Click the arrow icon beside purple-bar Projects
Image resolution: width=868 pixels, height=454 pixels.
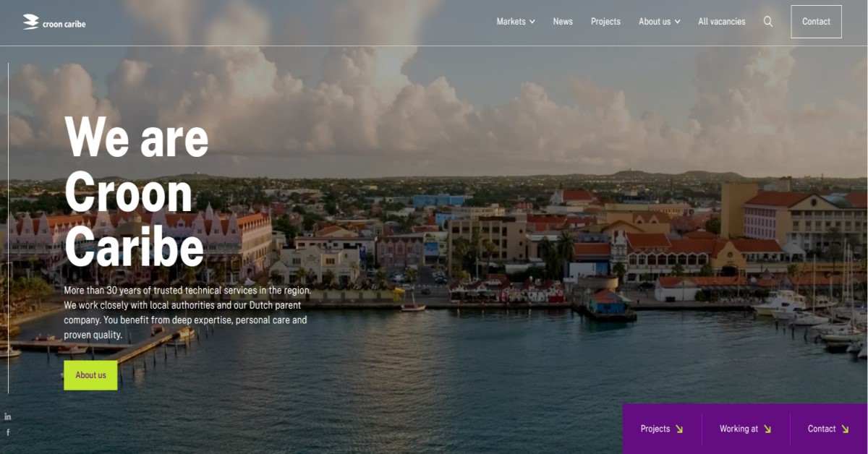[679, 429]
